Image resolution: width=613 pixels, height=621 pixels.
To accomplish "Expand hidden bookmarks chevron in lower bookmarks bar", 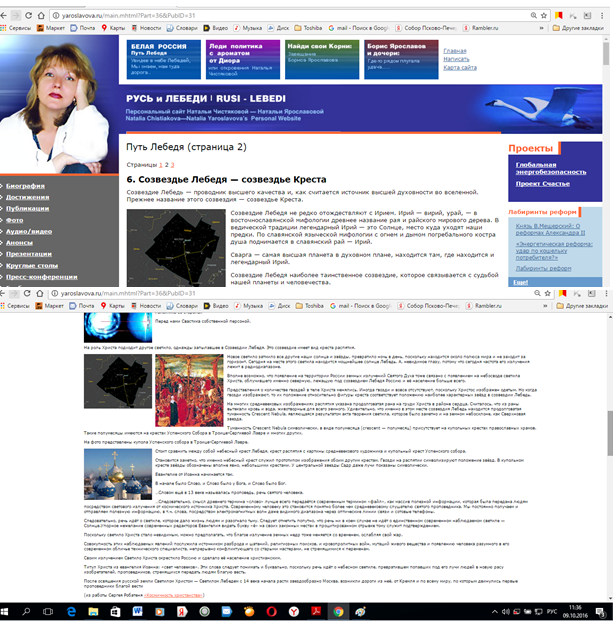I will pos(545,306).
